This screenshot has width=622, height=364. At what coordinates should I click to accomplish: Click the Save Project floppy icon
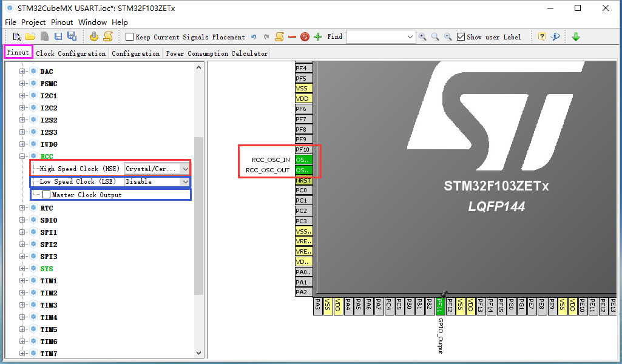[x=58, y=37]
